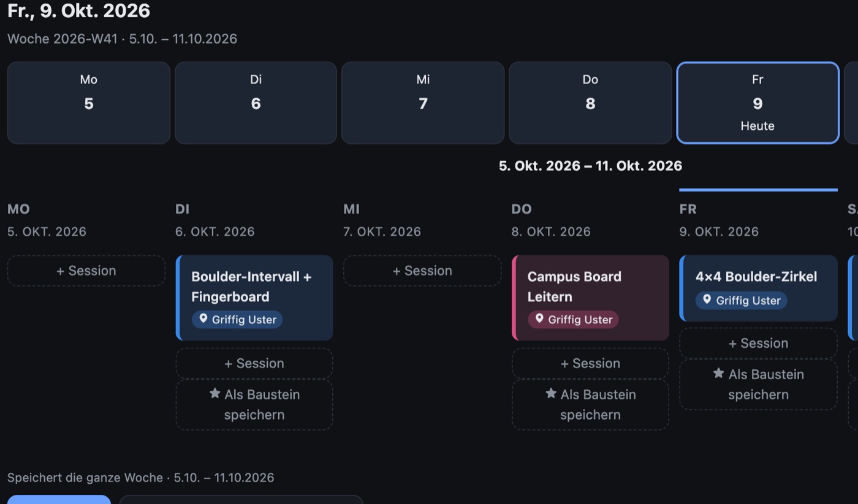Image resolution: width=858 pixels, height=504 pixels.
Task: Select Monday 5 in the day strip
Action: click(x=89, y=103)
